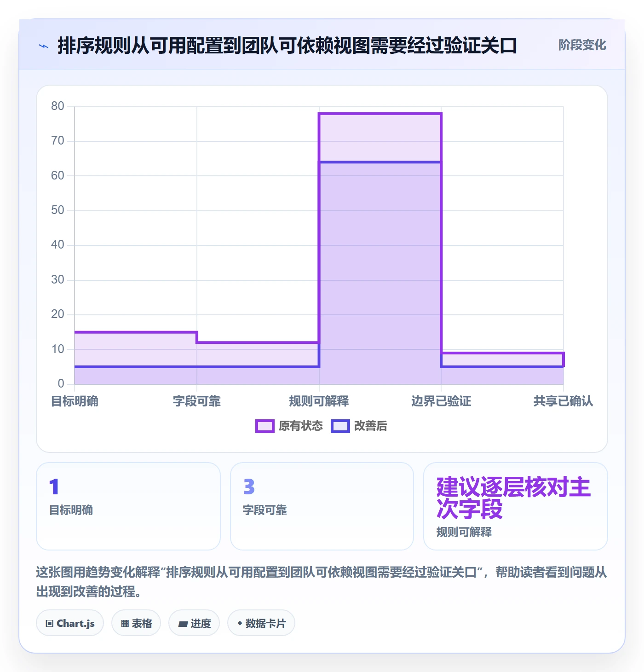This screenshot has height=672, width=644.
Task: Click the 数据卡片 chip diamond icon
Action: pos(240,623)
